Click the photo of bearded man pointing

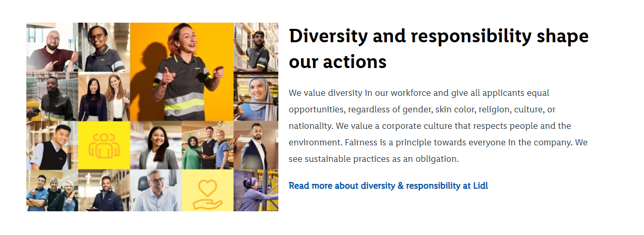point(52,47)
